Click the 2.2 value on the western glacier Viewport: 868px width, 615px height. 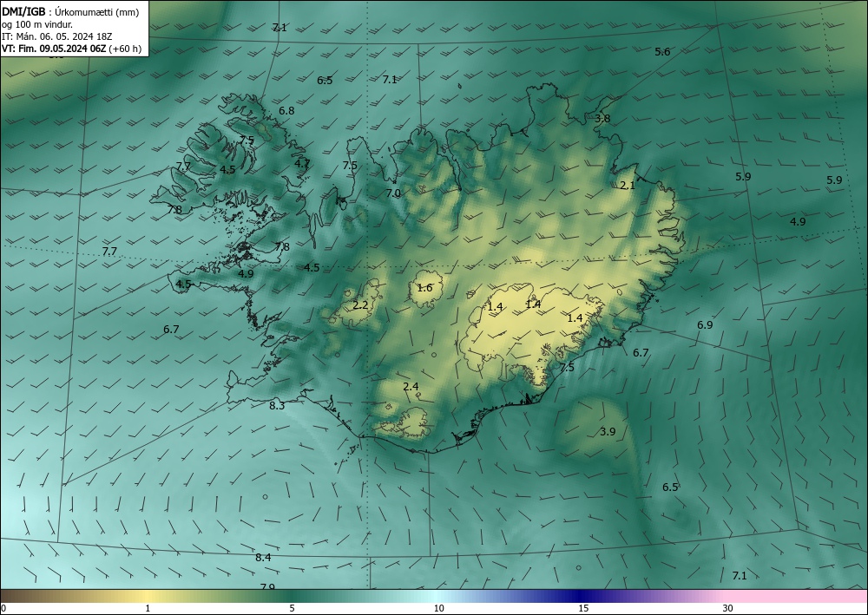[x=360, y=304]
